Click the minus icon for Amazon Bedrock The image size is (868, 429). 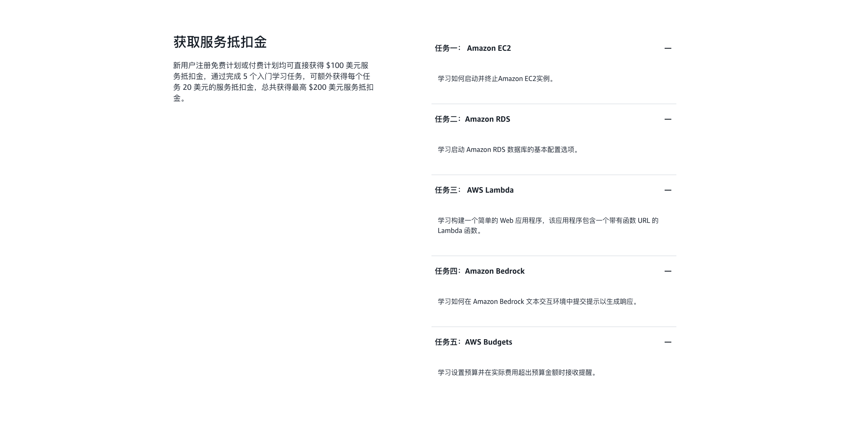pos(668,271)
